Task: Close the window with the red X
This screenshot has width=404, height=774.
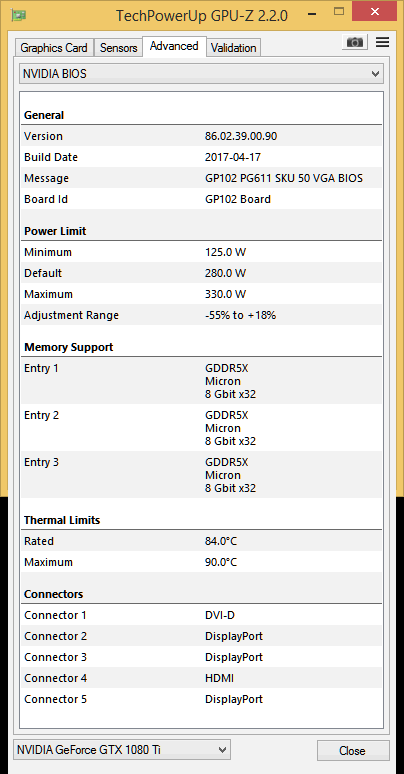Action: 374,11
